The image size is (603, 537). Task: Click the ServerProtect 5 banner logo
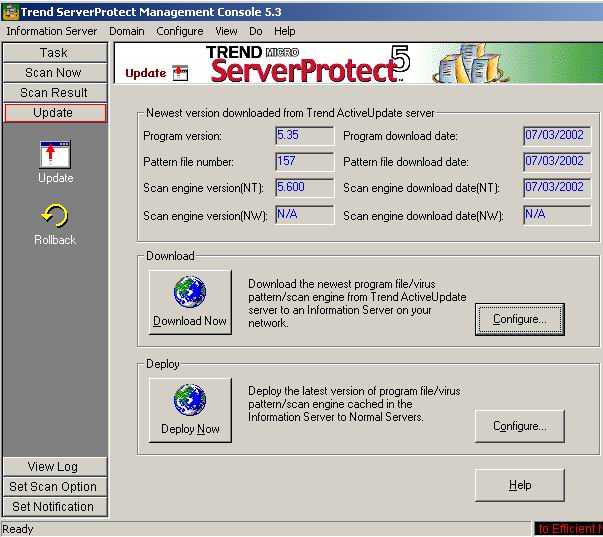click(x=308, y=63)
